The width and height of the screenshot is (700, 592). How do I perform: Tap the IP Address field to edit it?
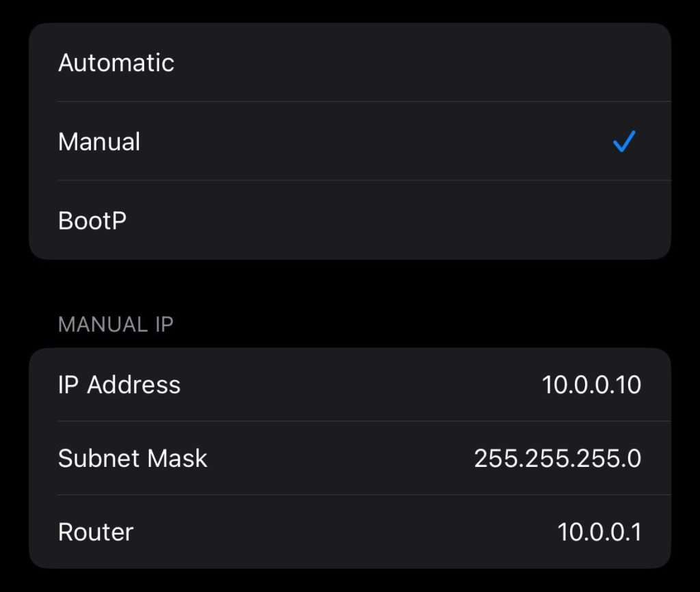pos(350,384)
